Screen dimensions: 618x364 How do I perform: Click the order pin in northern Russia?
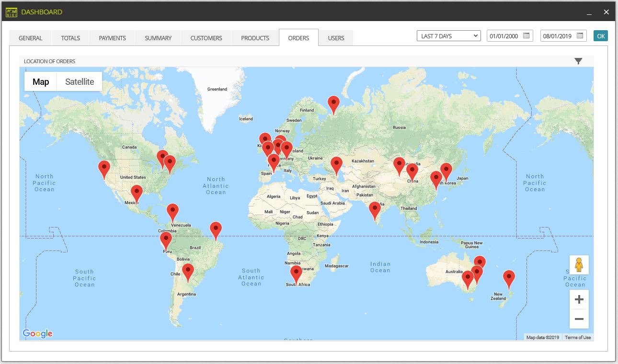tap(333, 105)
